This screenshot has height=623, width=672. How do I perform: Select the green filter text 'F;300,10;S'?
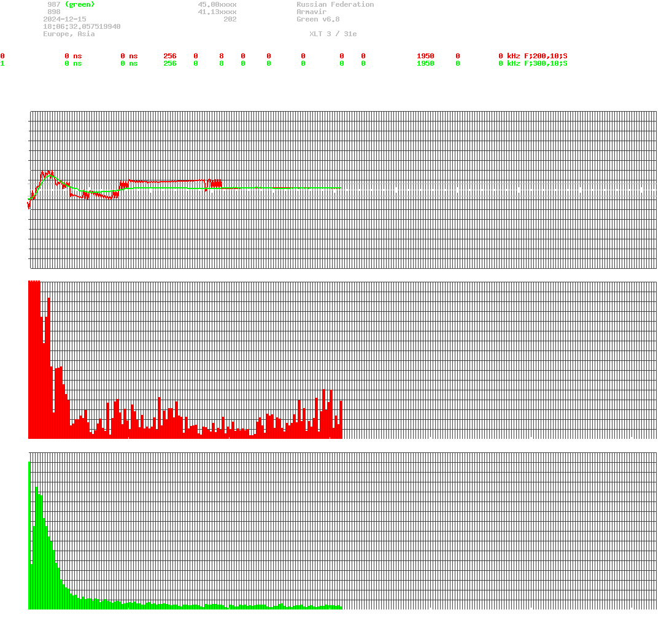coord(546,63)
